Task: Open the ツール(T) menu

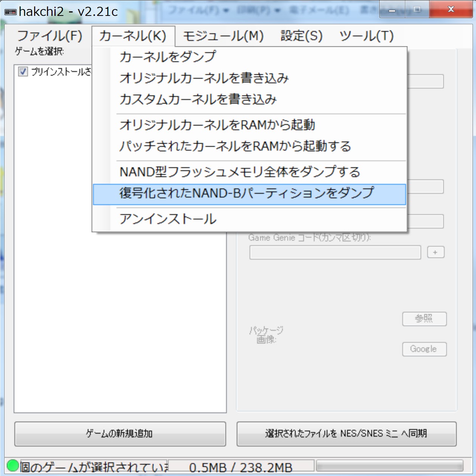Action: click(366, 36)
